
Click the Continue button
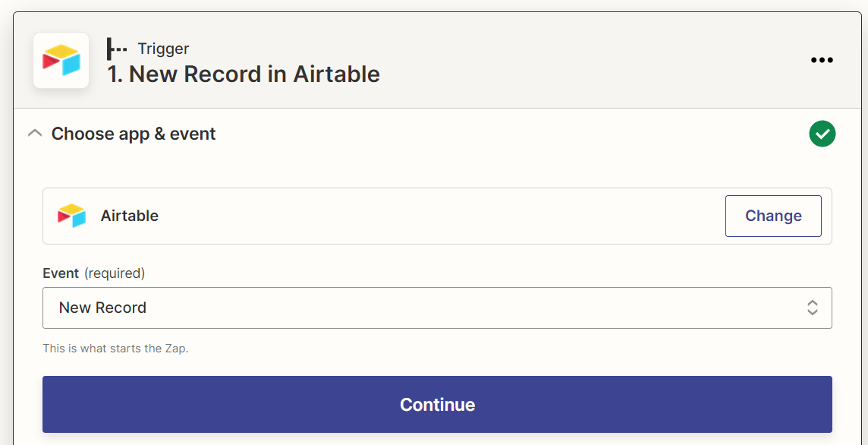click(437, 405)
